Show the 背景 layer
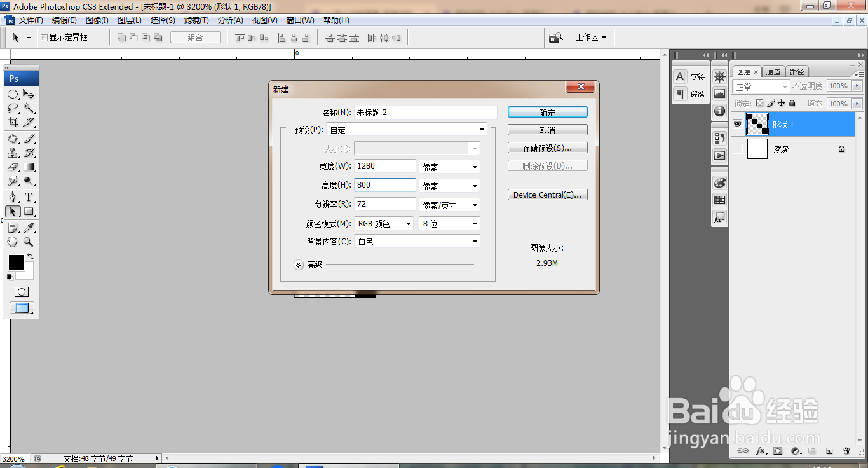Viewport: 868px width, 468px height. [737, 149]
